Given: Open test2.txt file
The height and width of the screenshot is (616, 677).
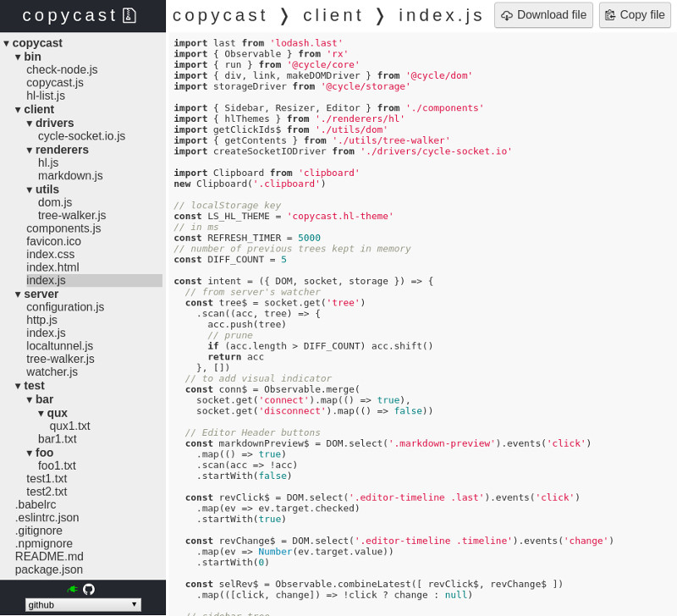Looking at the screenshot, I should pyautogui.click(x=47, y=492).
